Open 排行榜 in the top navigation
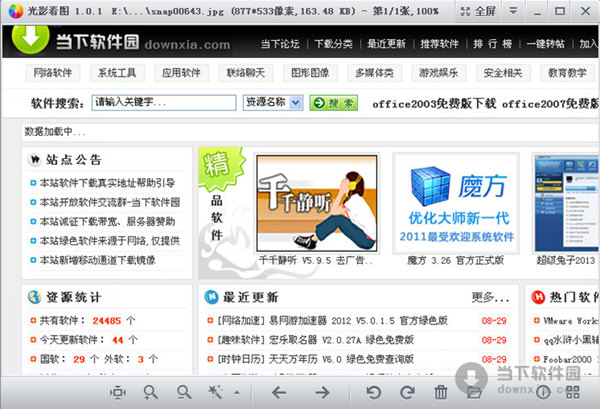 click(x=493, y=44)
